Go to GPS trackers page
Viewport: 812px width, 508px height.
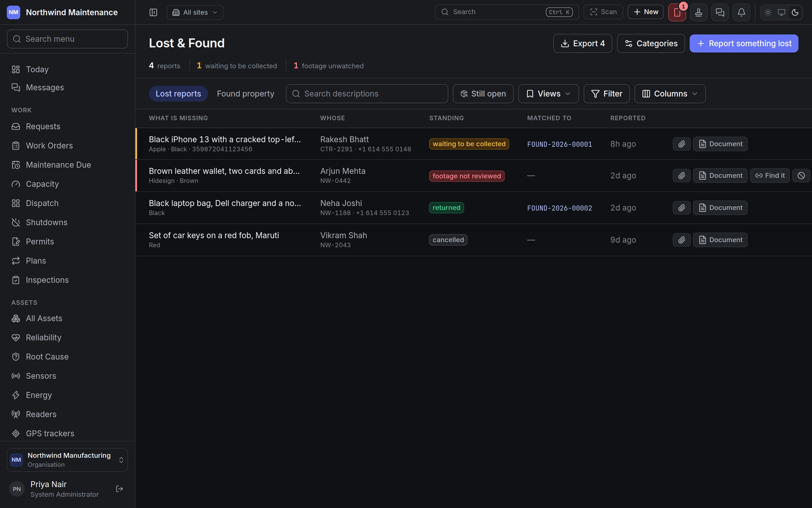pos(67,433)
